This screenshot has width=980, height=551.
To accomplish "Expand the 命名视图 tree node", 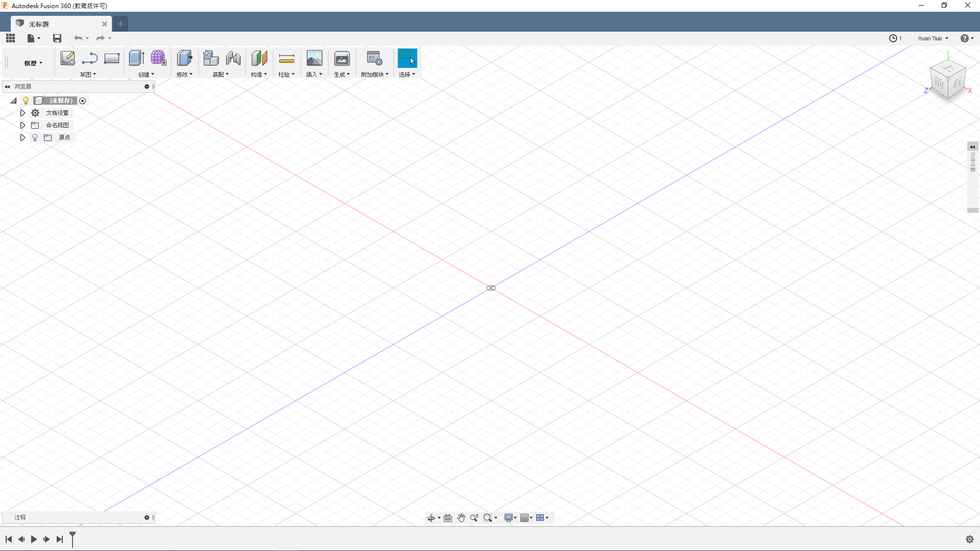I will click(22, 125).
